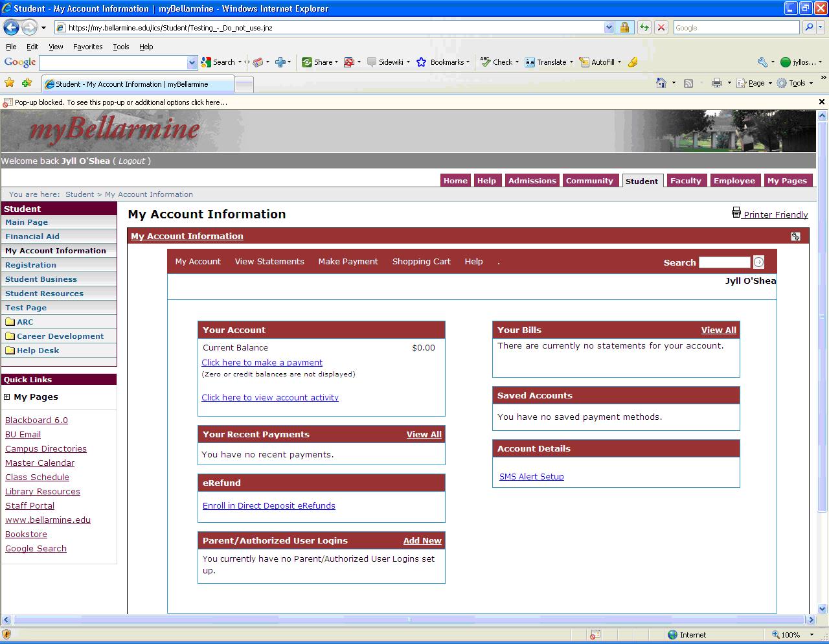Switch to the Faculty tab

[686, 181]
